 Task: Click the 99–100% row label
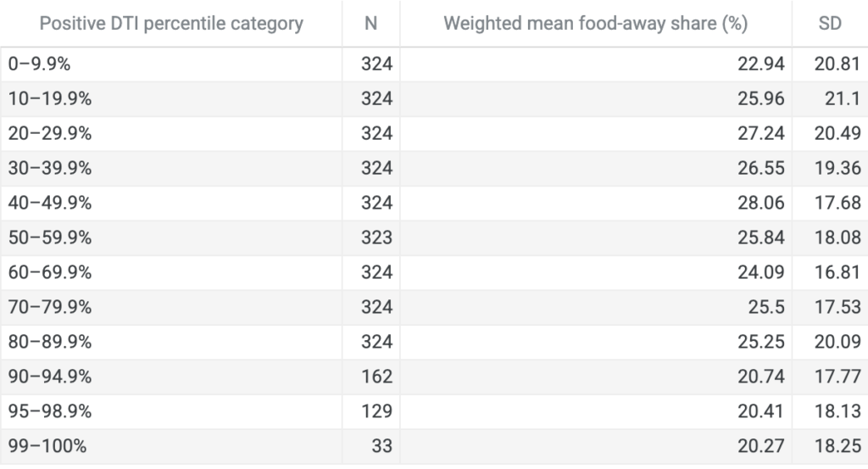47,446
